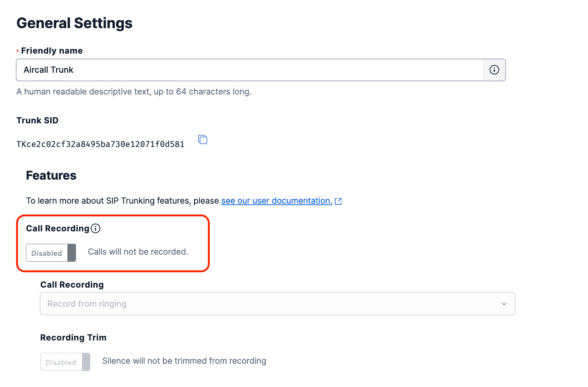
Task: Toggle the Recording Trim Disabled switch
Action: pos(65,362)
